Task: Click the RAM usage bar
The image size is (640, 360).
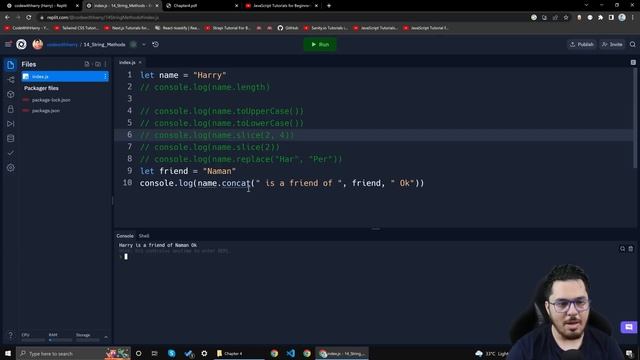Action: coord(60,340)
